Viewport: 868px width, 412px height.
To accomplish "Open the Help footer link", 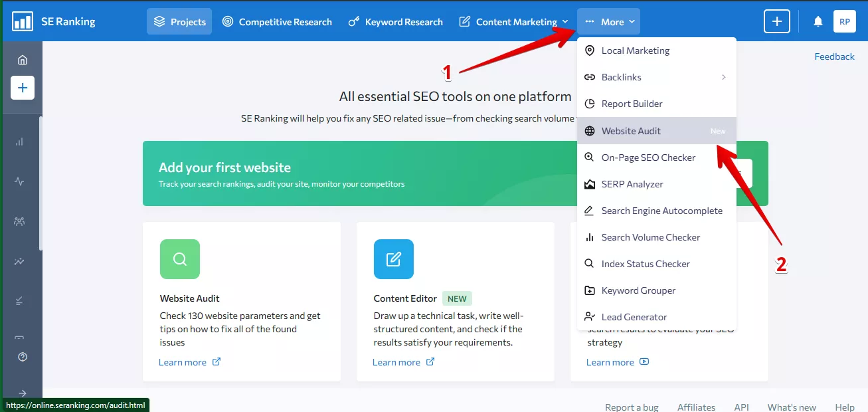I will [x=845, y=407].
